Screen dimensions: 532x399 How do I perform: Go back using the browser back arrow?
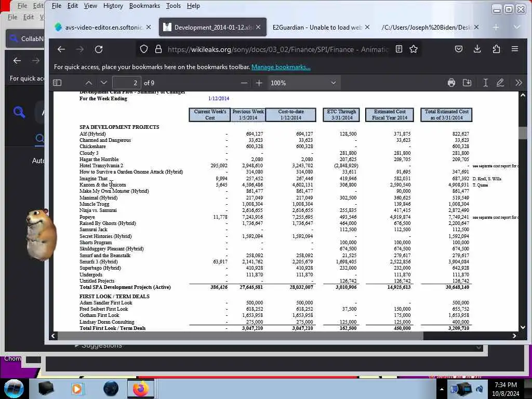[61, 49]
